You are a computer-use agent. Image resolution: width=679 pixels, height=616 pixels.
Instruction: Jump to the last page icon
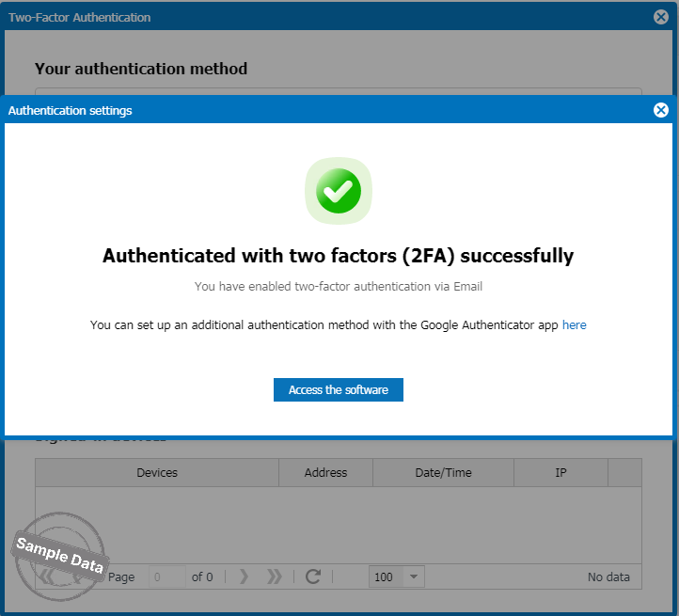point(274,577)
